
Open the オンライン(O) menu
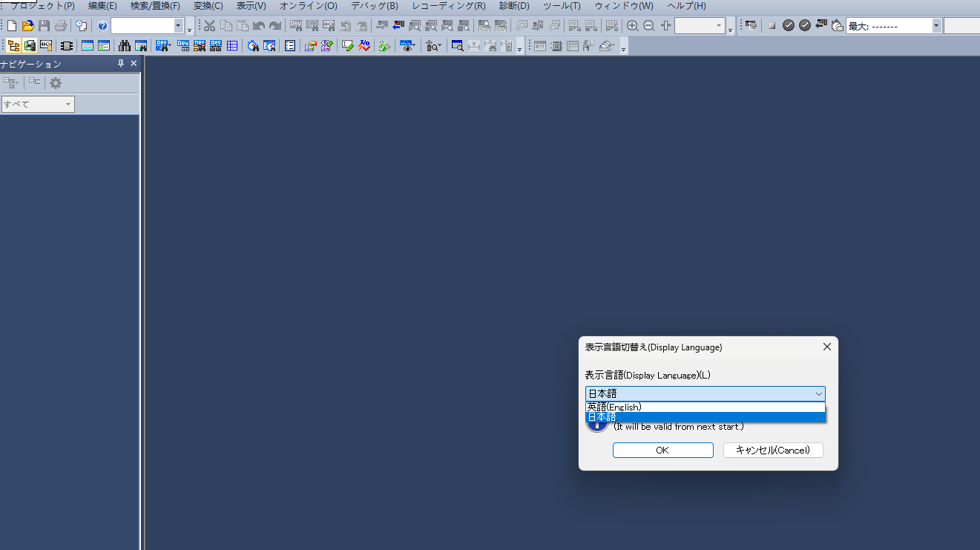click(308, 6)
